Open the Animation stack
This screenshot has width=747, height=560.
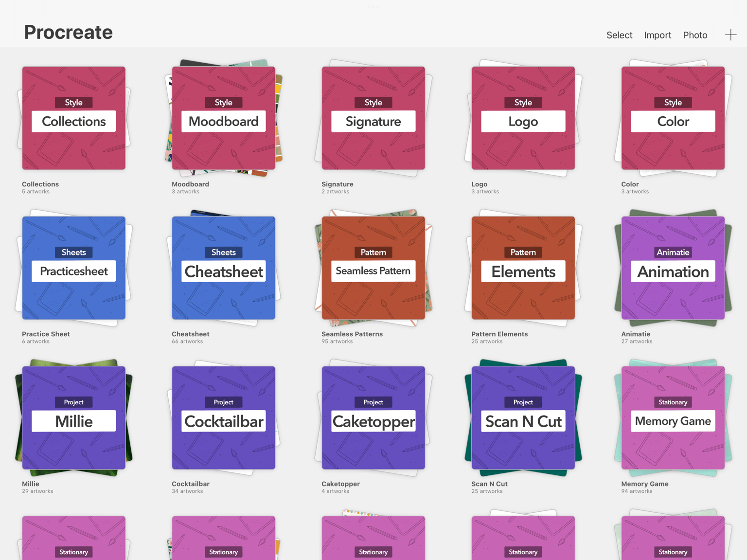(x=673, y=268)
